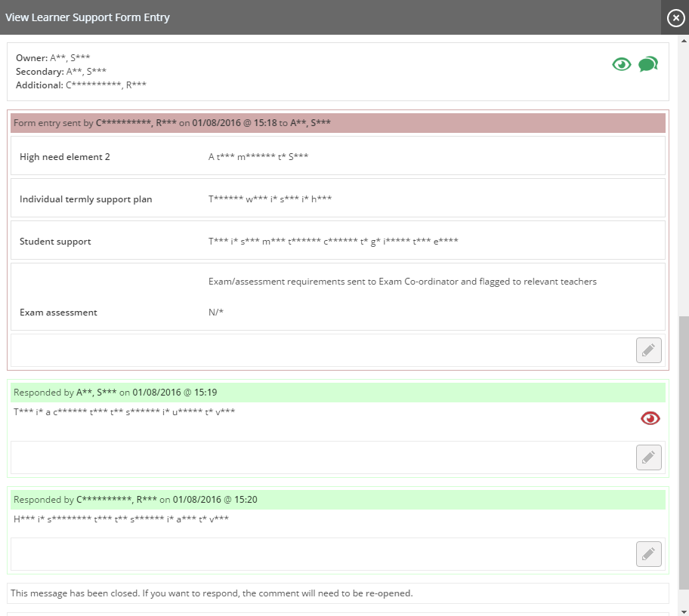
Task: Select the red form entry sent header
Action: pos(338,123)
